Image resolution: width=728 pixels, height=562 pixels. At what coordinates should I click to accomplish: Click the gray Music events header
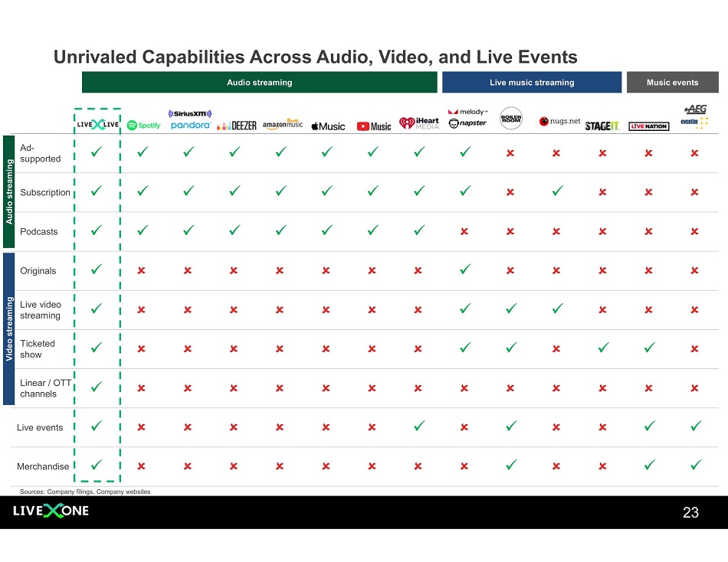[672, 83]
